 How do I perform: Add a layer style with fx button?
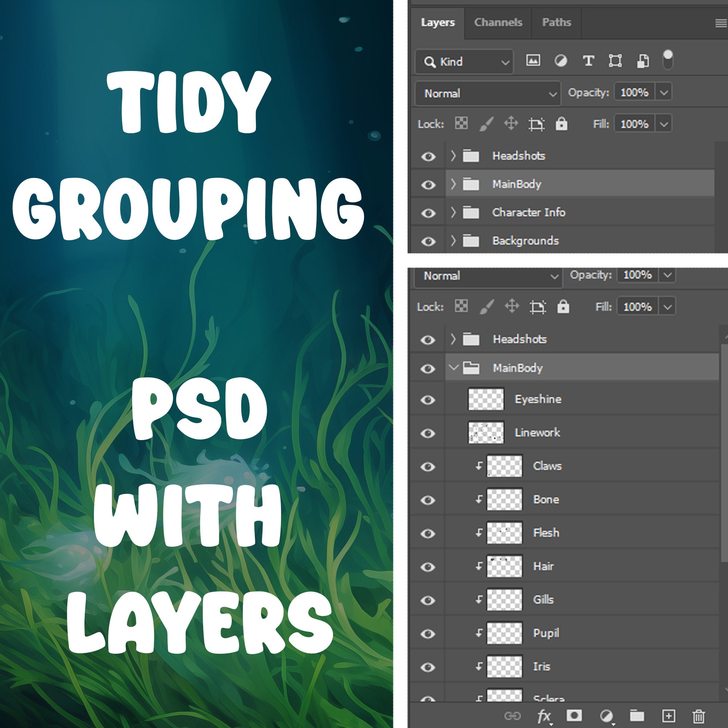click(545, 716)
